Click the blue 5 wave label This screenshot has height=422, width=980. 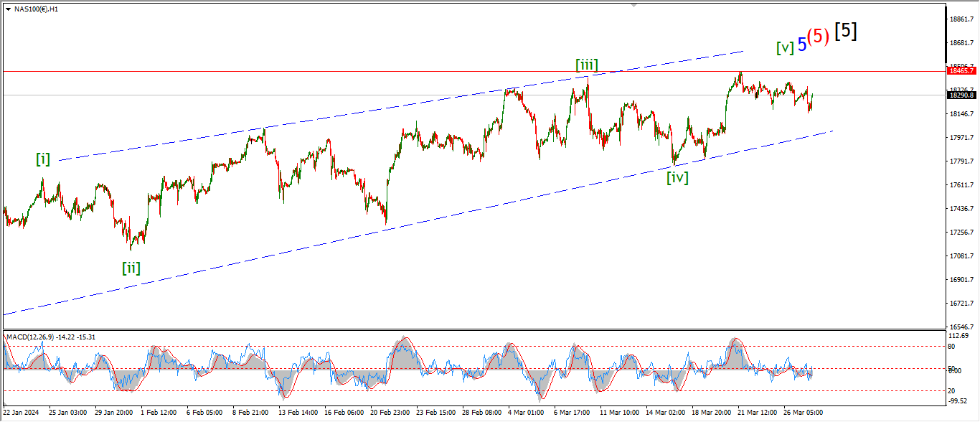pyautogui.click(x=801, y=44)
